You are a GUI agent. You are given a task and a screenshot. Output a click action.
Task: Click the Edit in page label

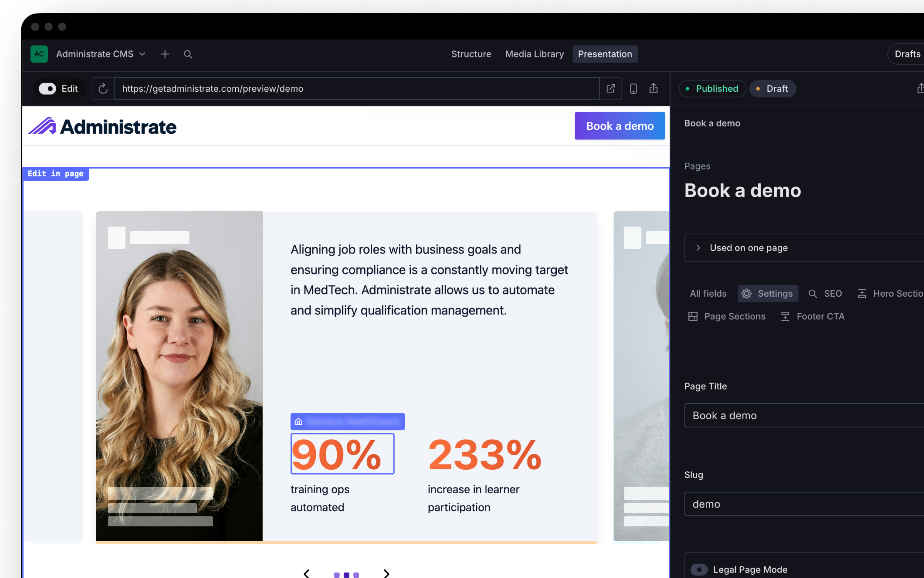[56, 174]
